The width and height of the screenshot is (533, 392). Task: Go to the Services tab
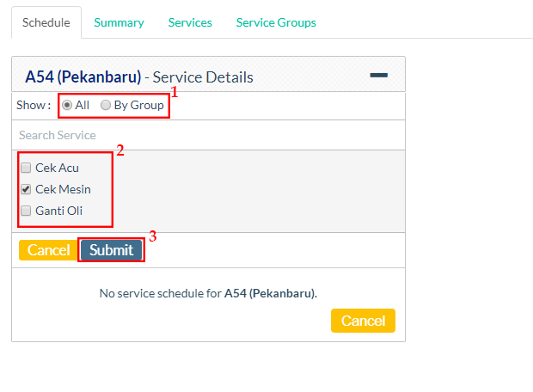pos(190,22)
